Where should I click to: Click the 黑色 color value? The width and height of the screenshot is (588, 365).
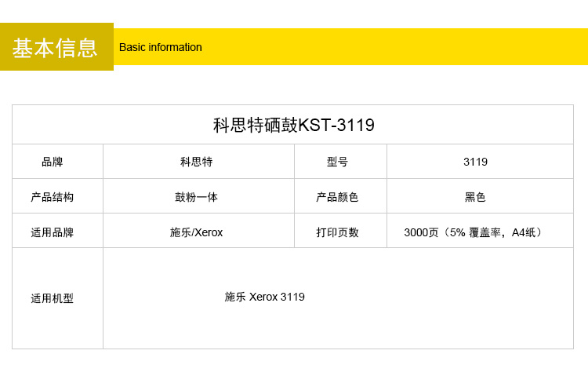click(x=475, y=197)
